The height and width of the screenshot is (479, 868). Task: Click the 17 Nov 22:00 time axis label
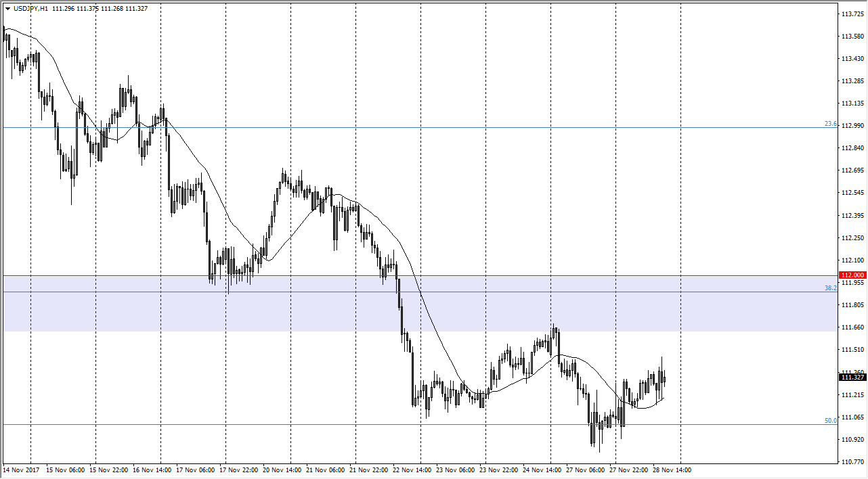pos(238,470)
